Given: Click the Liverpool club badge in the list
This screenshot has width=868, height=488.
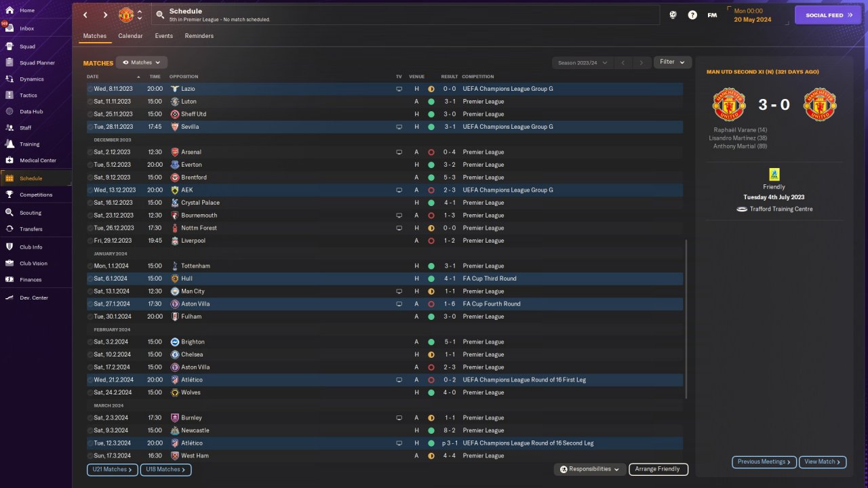Looking at the screenshot, I should (x=175, y=241).
